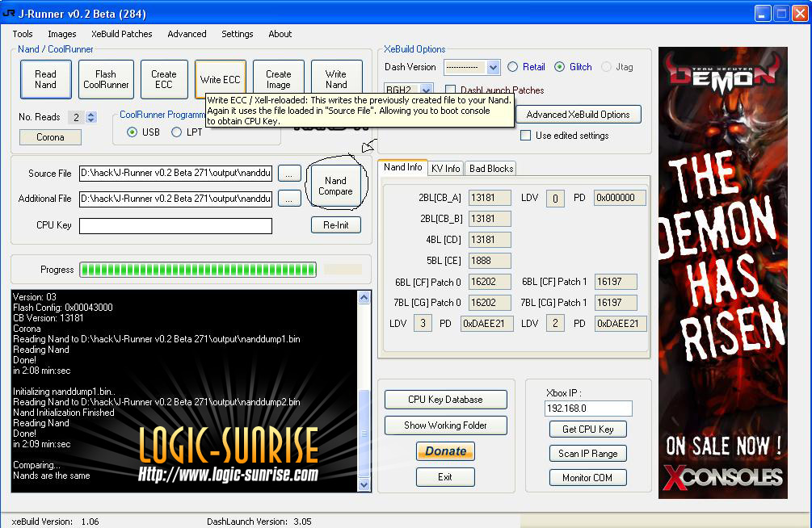This screenshot has width=812, height=528.
Task: Open Advanced XeBuild Options
Action: click(578, 115)
